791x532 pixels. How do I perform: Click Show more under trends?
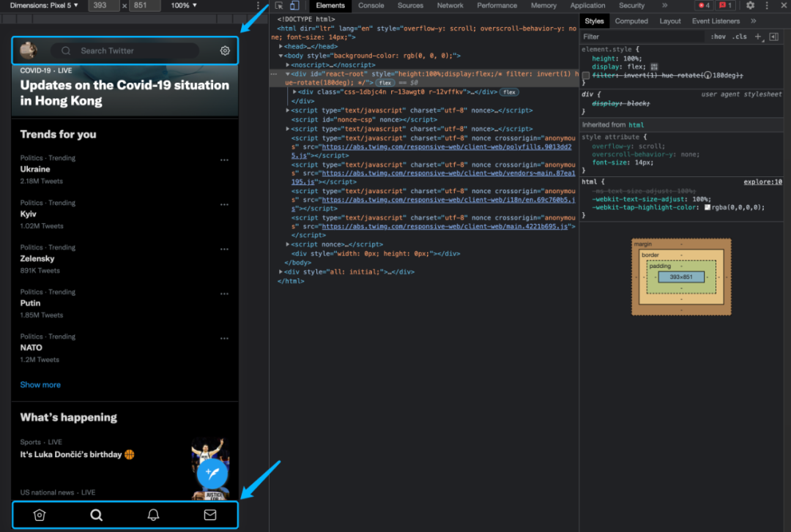[x=40, y=384]
